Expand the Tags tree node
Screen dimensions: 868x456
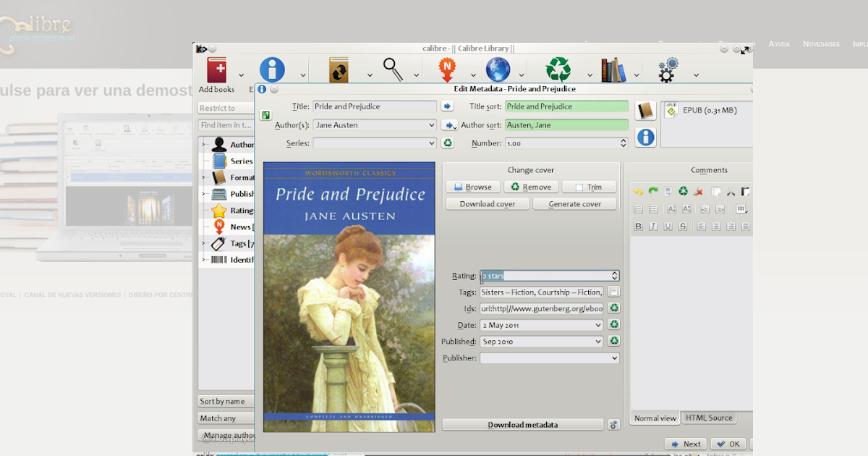[203, 243]
